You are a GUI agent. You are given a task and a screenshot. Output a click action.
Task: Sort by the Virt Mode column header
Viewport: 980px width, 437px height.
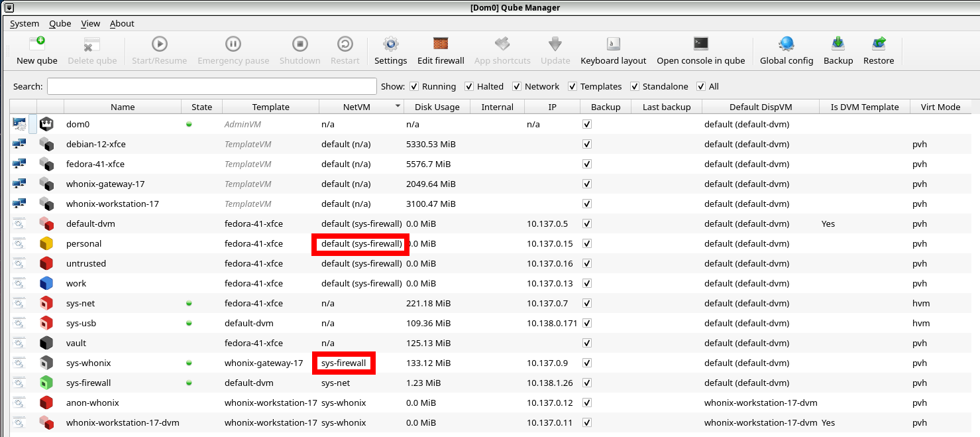(940, 107)
